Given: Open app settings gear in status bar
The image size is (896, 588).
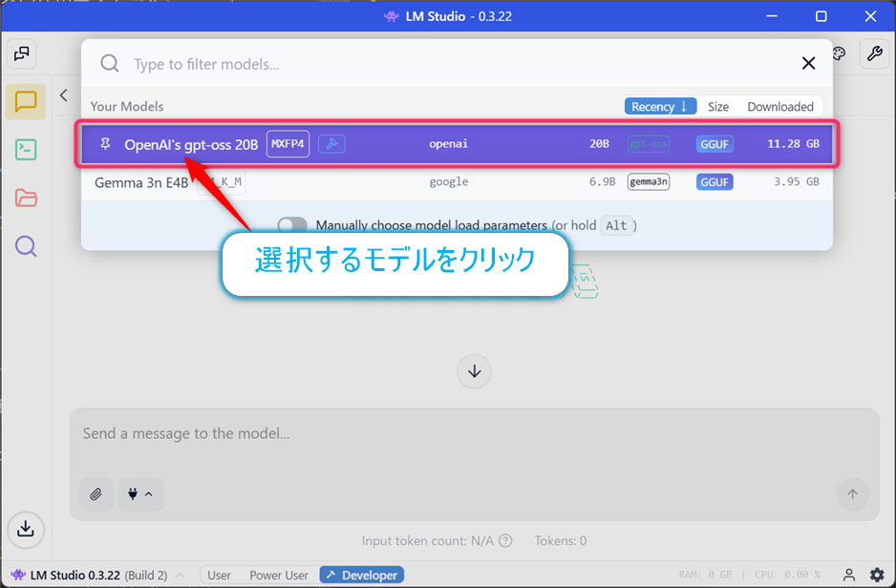Looking at the screenshot, I should click(877, 575).
